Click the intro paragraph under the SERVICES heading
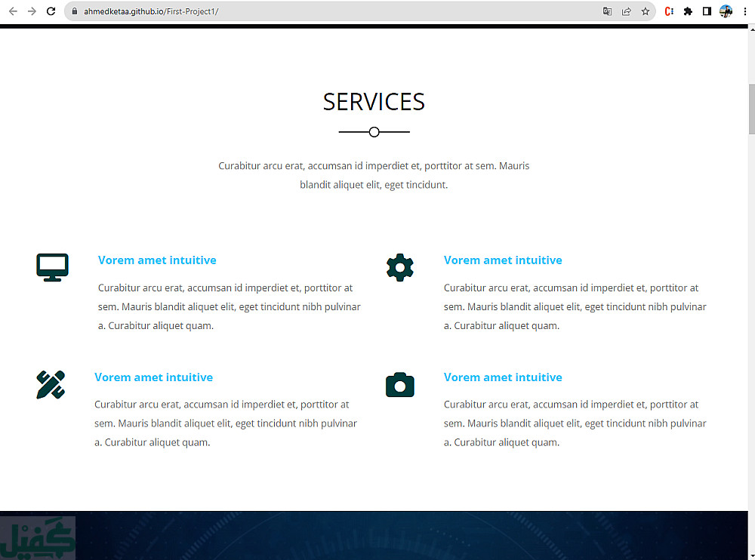Screen dimensions: 755x560 374,175
